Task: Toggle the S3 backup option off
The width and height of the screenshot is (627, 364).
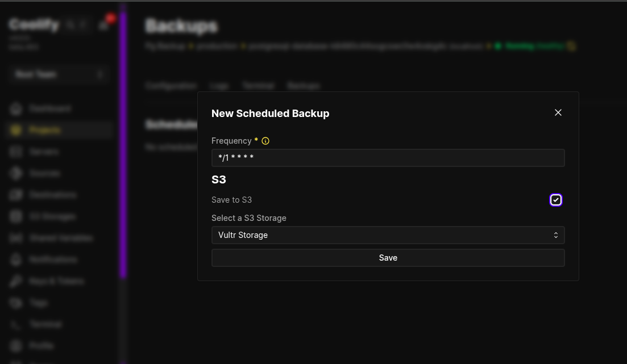Action: point(556,199)
